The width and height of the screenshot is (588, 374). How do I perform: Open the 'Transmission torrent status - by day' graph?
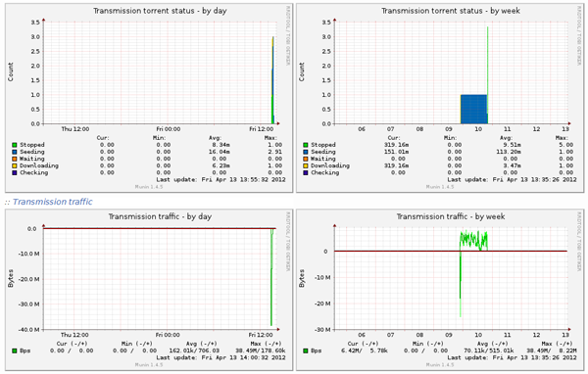point(149,98)
